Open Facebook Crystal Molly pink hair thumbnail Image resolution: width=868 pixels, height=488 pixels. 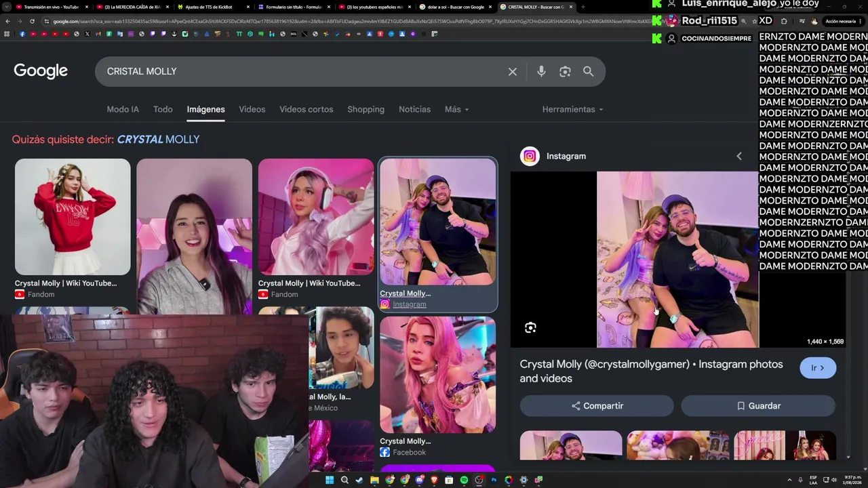pos(438,374)
